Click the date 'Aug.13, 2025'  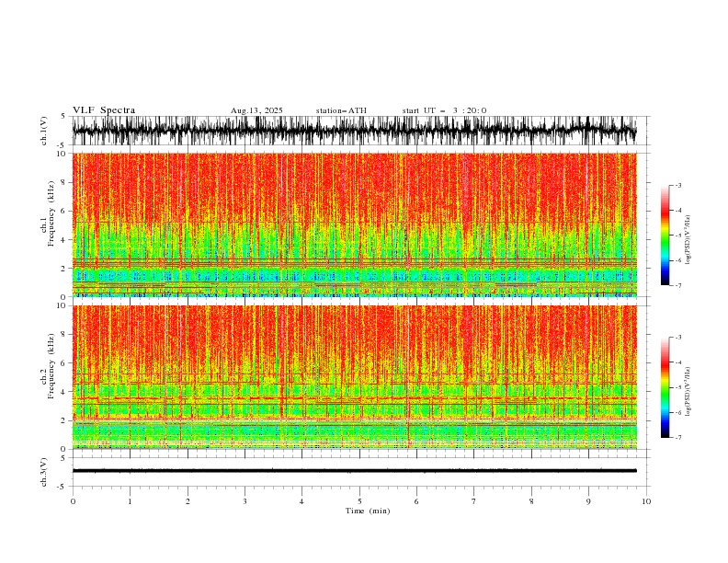[x=256, y=110]
